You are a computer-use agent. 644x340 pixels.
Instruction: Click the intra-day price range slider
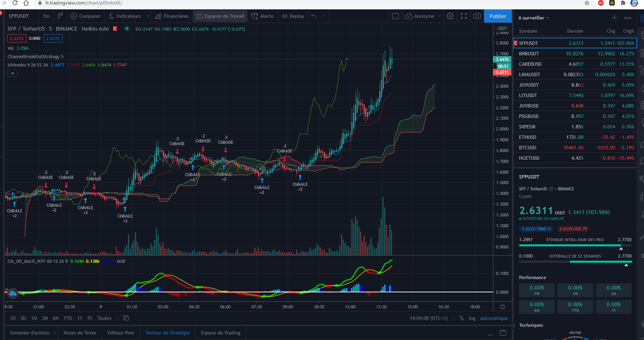click(x=575, y=246)
